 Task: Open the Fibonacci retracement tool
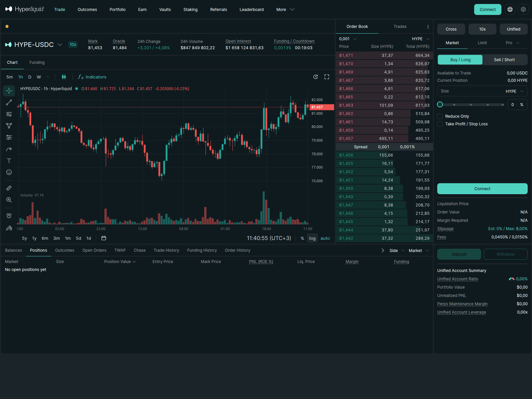pyautogui.click(x=9, y=114)
